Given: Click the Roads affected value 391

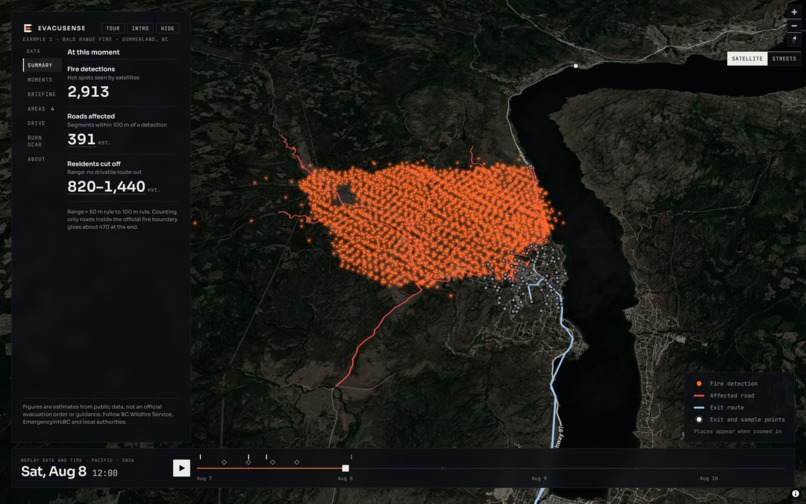Looking at the screenshot, I should coord(81,139).
